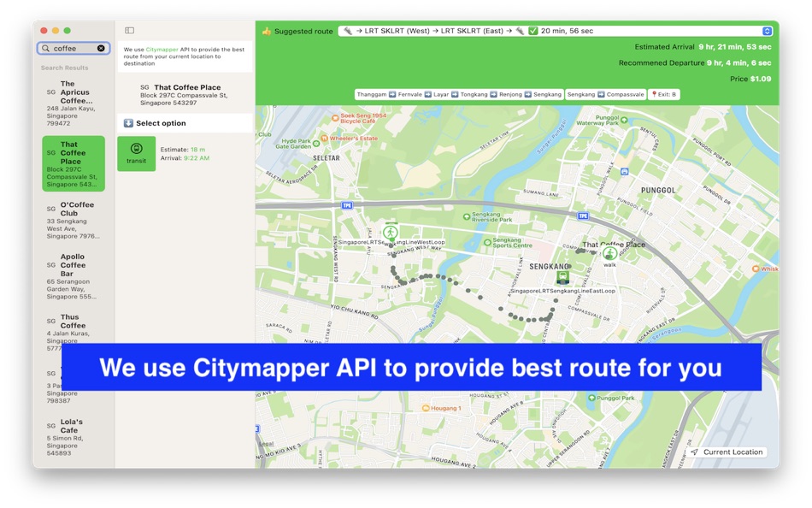Select Apollo Coffee Bar search result
This screenshot has height=508, width=812.
click(x=73, y=276)
